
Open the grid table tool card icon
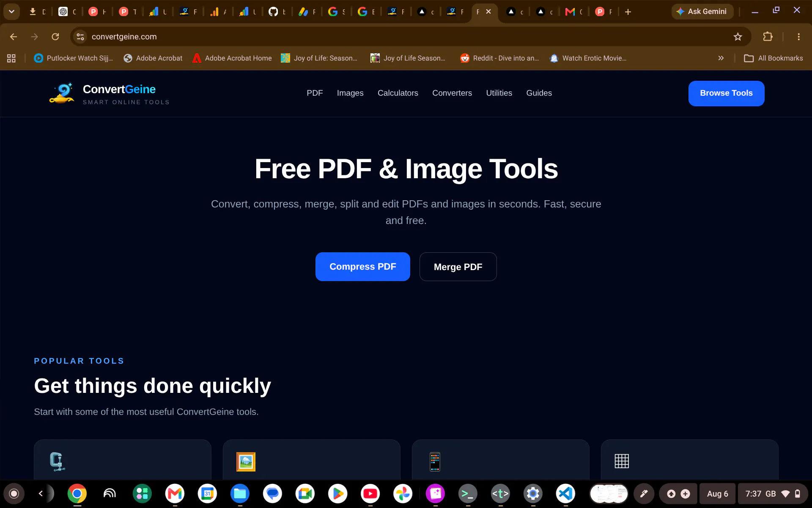(622, 461)
